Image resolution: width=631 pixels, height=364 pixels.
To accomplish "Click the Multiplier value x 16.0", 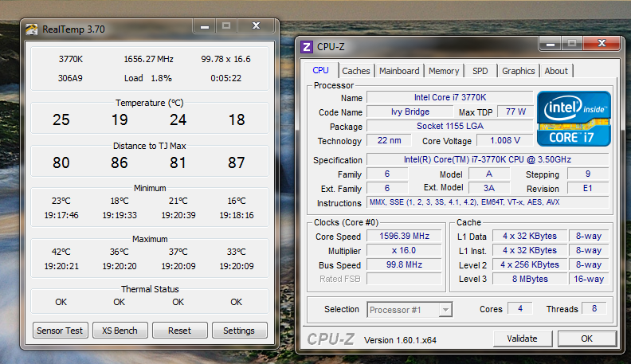I will pos(404,251).
